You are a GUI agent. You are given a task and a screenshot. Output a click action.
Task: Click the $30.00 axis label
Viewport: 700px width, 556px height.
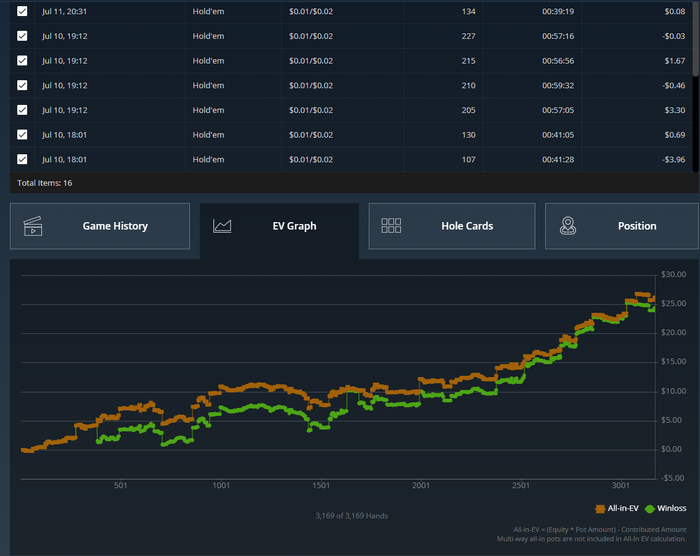point(674,274)
